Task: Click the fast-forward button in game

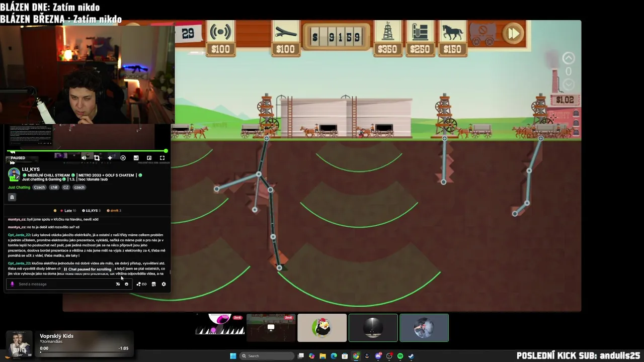Action: coord(513,34)
